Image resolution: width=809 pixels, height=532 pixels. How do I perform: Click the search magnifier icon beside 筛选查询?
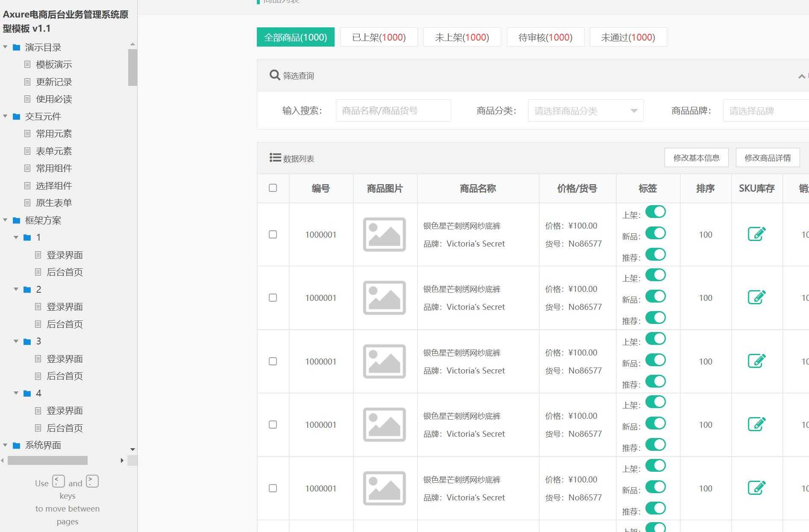[x=274, y=75]
